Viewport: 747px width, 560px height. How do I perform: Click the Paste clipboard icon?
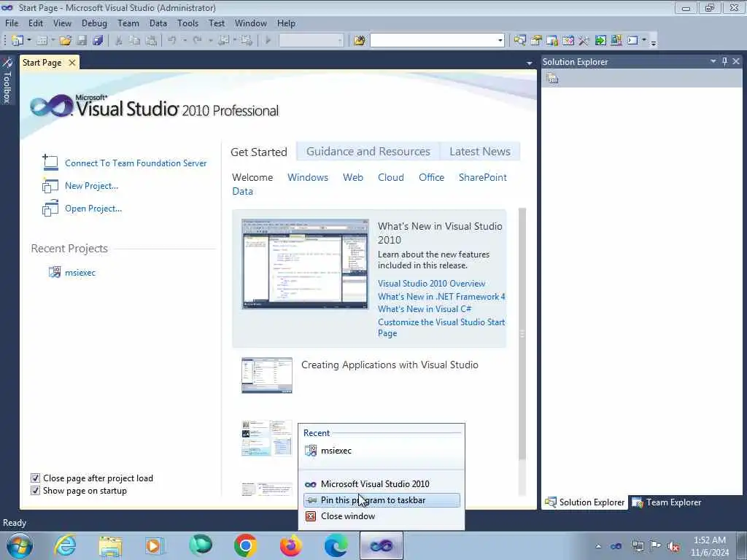click(x=151, y=41)
